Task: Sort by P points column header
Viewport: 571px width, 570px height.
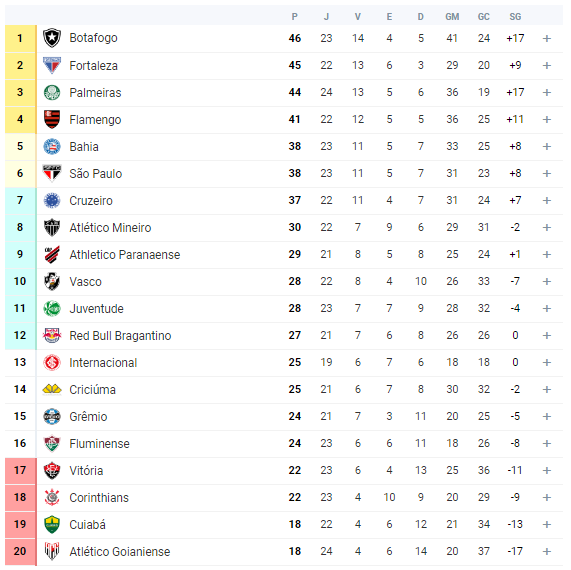Action: click(295, 17)
